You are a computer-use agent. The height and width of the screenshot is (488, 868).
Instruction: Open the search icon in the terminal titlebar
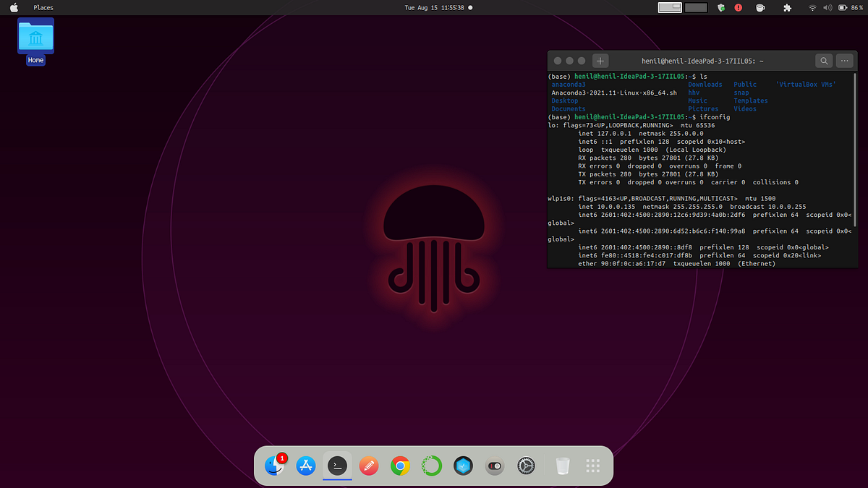coord(823,61)
